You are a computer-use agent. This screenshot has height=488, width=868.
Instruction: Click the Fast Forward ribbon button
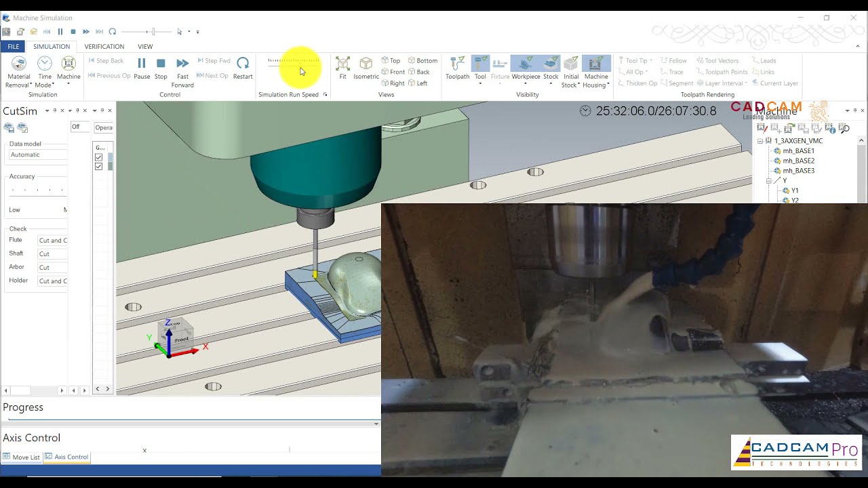(182, 72)
